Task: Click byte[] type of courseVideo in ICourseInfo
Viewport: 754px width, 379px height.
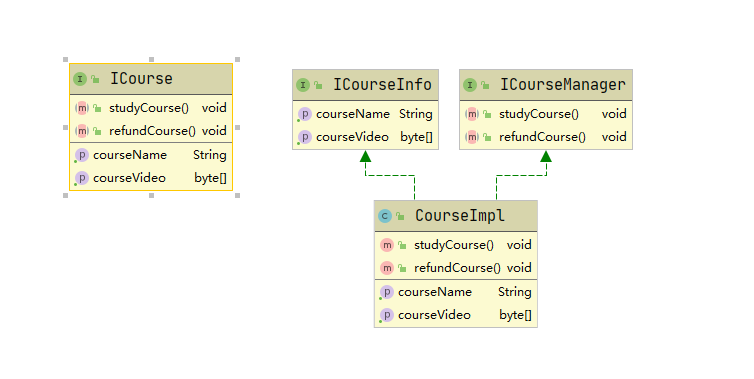Action: pos(416,138)
